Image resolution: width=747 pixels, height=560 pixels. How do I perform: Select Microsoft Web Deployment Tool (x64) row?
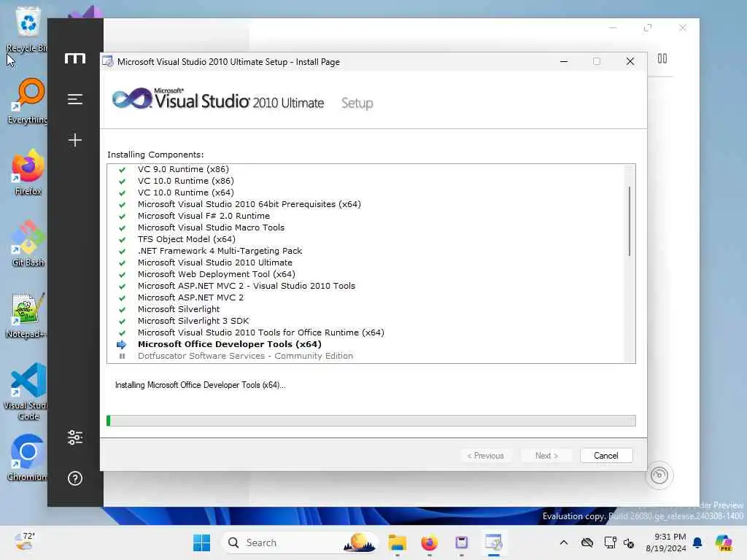(365, 274)
